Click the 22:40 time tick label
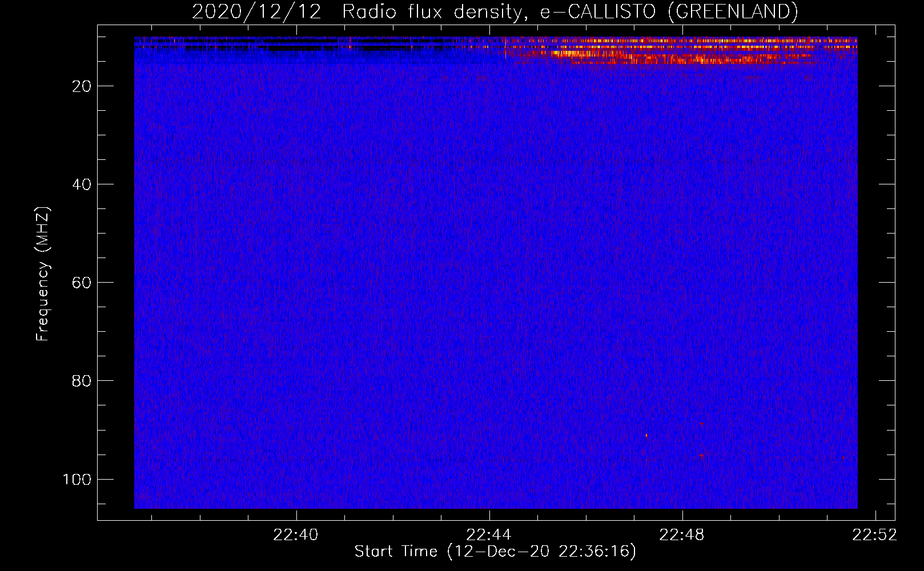 click(x=296, y=535)
